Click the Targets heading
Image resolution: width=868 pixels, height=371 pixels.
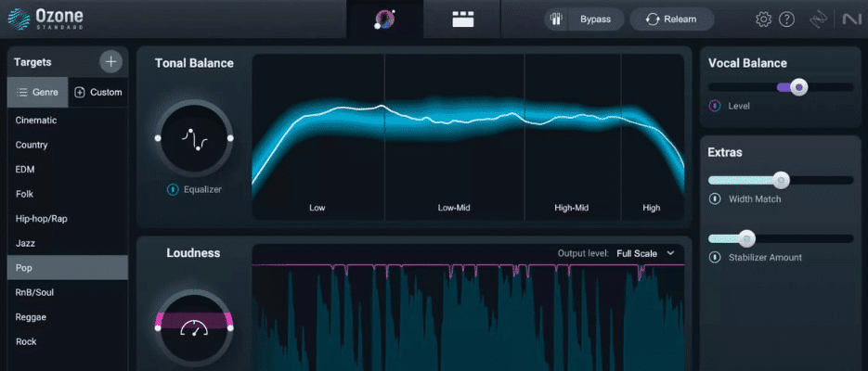pos(32,62)
